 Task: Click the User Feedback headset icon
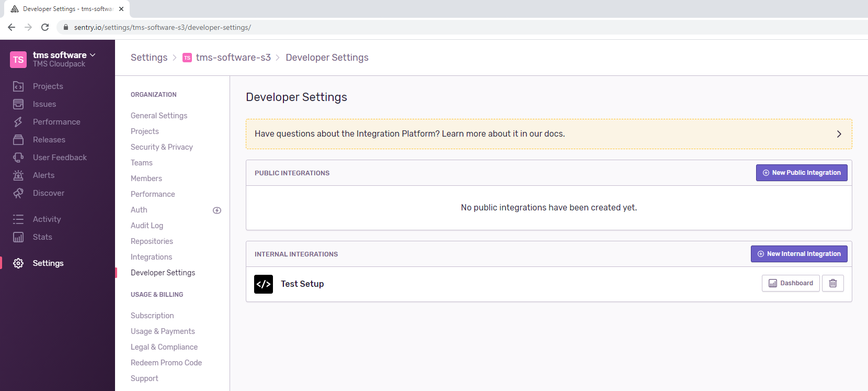coord(18,158)
